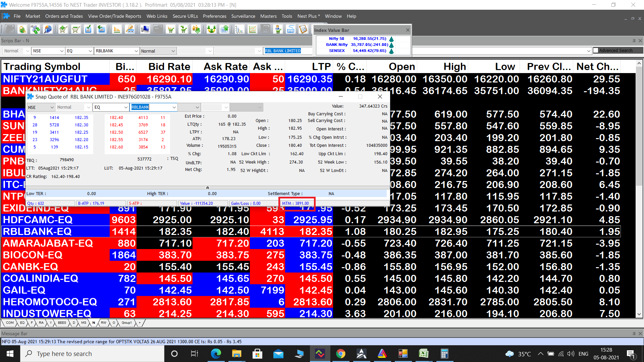Collapse Snap Quote details with double-chevron
This screenshot has height=362, width=644.
click(208, 188)
